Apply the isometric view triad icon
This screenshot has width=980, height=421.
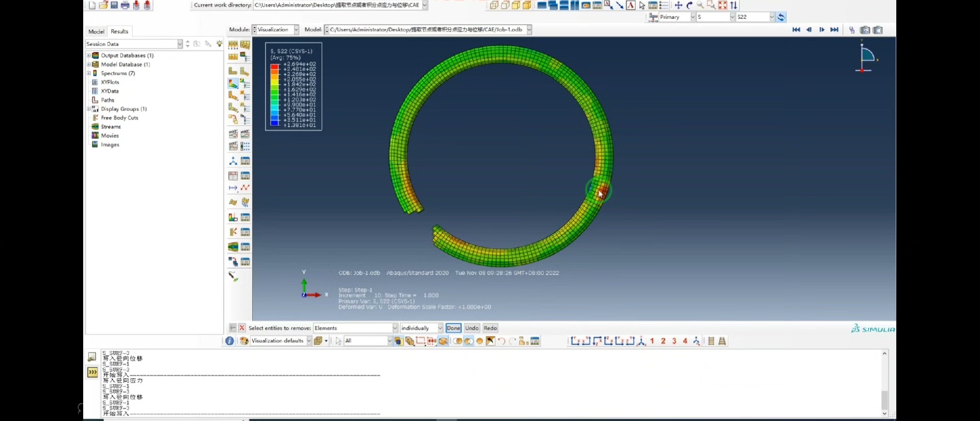[642, 341]
